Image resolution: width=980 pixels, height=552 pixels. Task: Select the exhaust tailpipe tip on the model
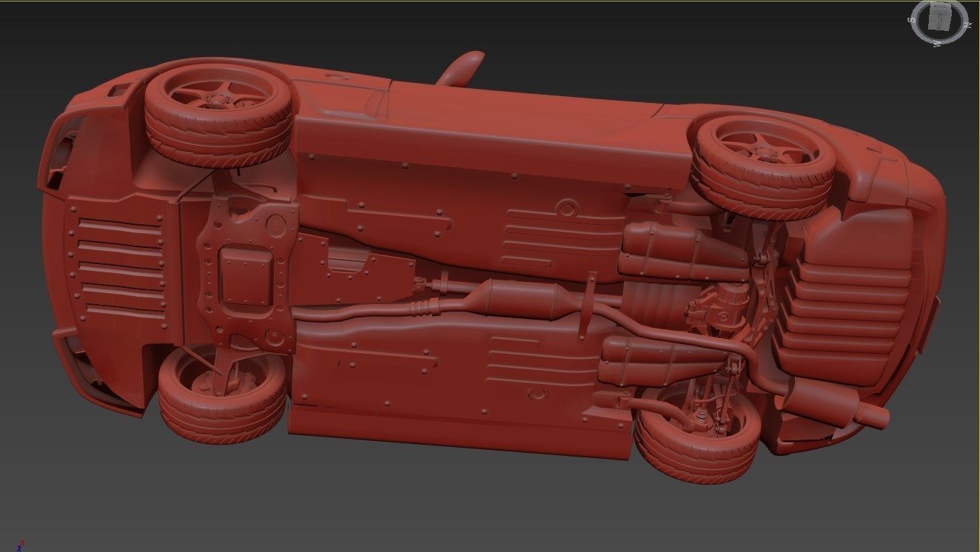[x=873, y=415]
